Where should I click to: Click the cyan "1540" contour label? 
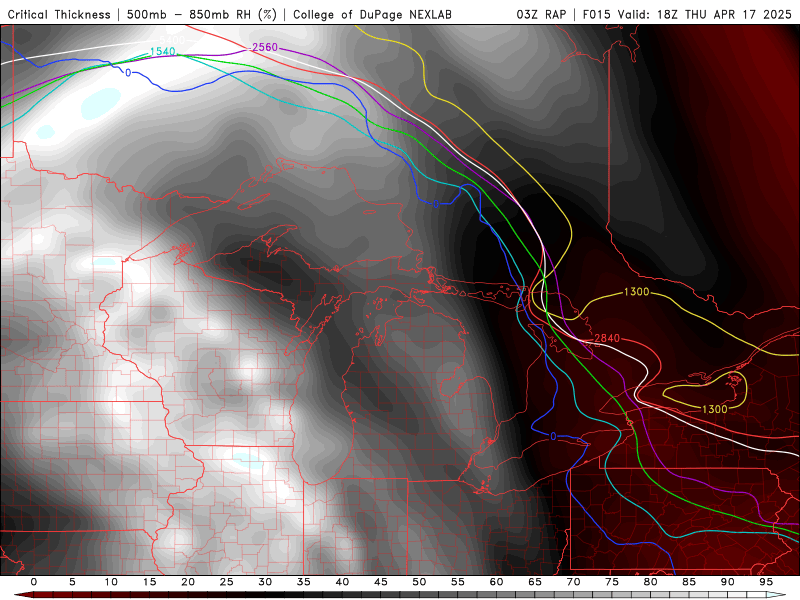tap(163, 52)
